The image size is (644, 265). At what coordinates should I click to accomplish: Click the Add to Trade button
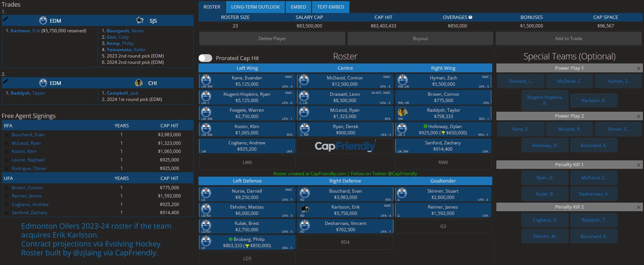click(x=568, y=39)
